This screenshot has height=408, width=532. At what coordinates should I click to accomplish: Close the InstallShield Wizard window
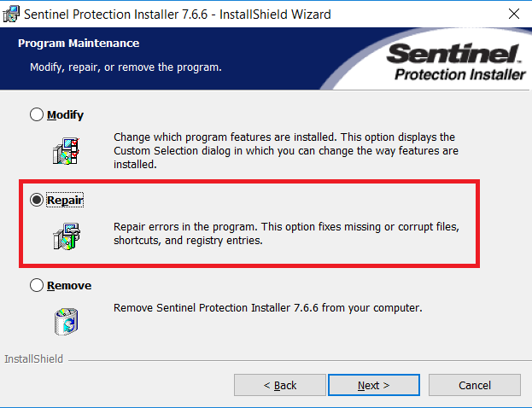pos(512,14)
